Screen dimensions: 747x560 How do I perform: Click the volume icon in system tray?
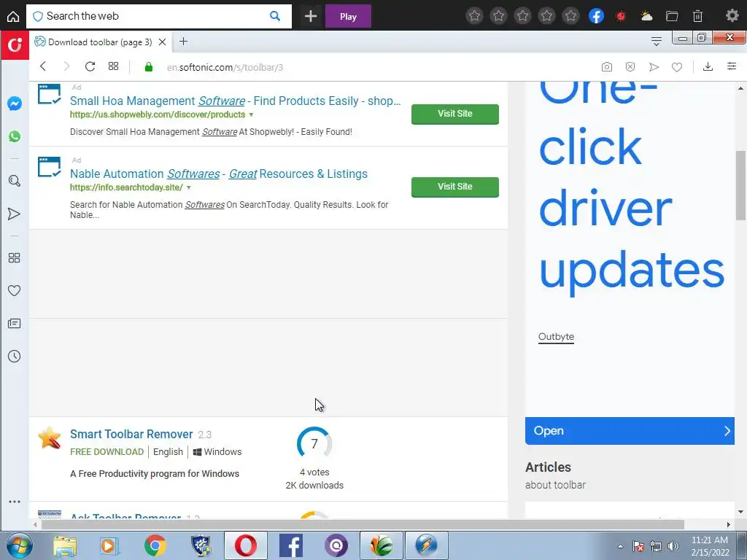673,547
